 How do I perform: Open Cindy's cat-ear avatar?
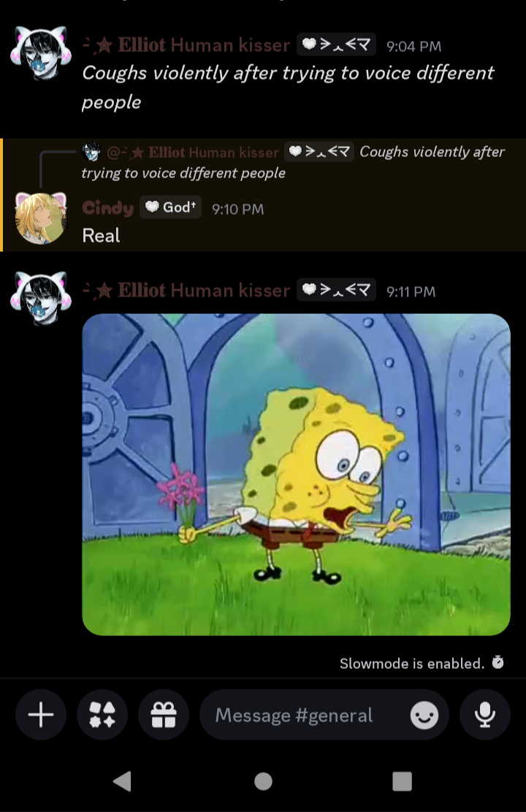click(42, 218)
